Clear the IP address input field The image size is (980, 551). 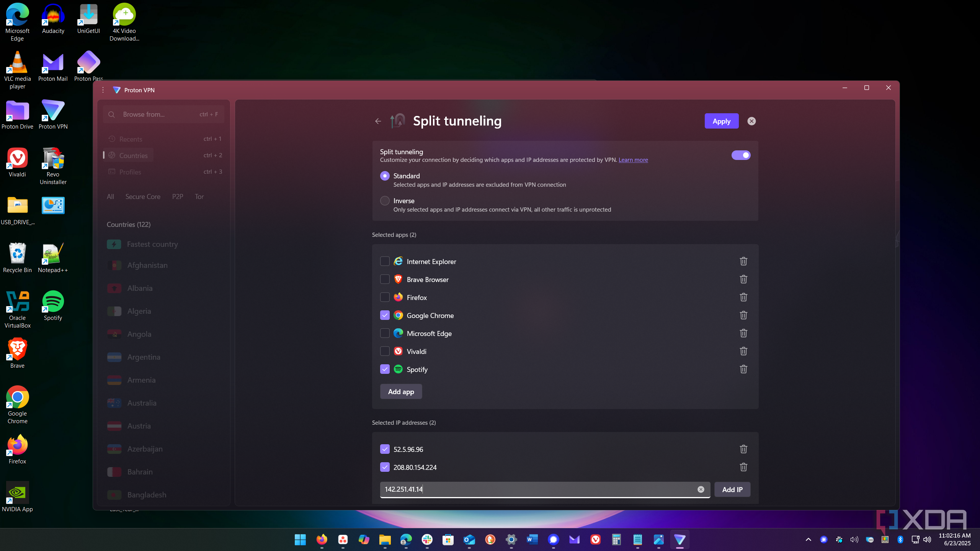click(x=701, y=489)
